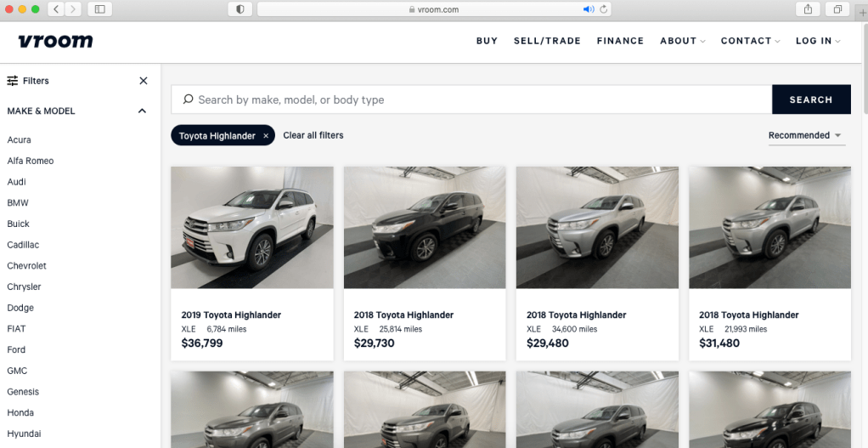Click the page reload icon

[x=604, y=9]
